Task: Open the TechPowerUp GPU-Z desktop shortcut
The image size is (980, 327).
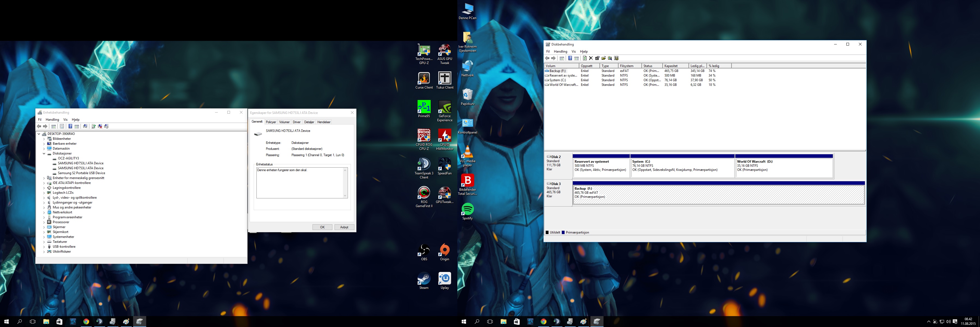Action: click(424, 54)
